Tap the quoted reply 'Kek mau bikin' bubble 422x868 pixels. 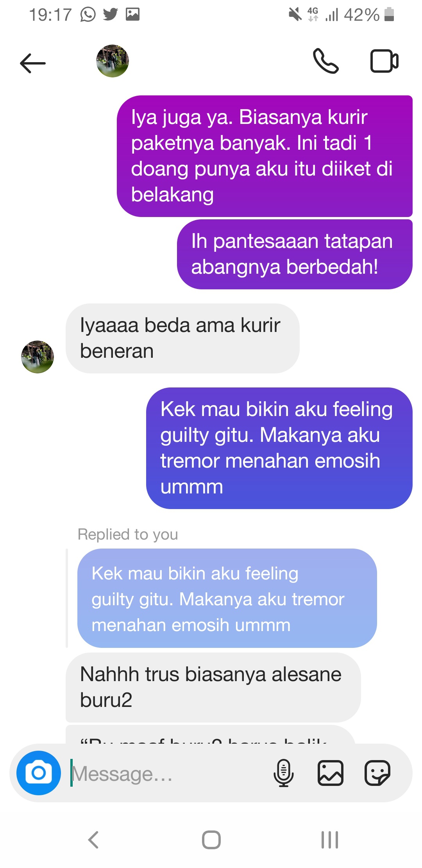(x=227, y=598)
